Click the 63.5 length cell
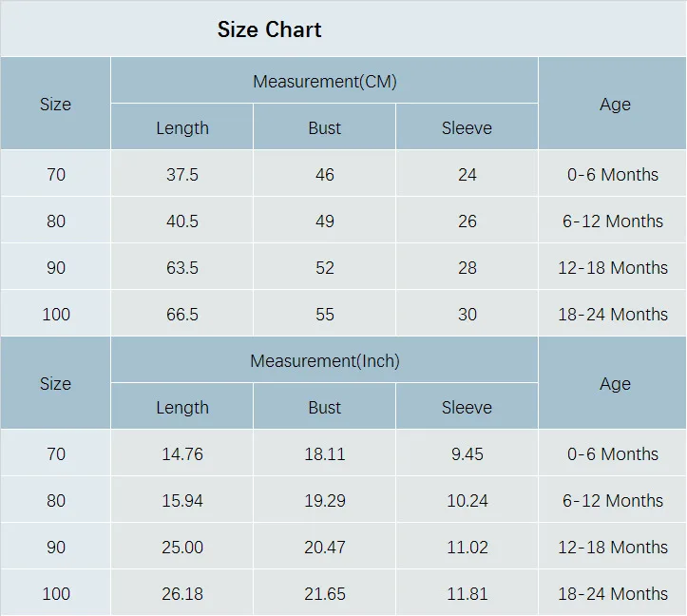Image resolution: width=687 pixels, height=616 pixels. pos(182,268)
